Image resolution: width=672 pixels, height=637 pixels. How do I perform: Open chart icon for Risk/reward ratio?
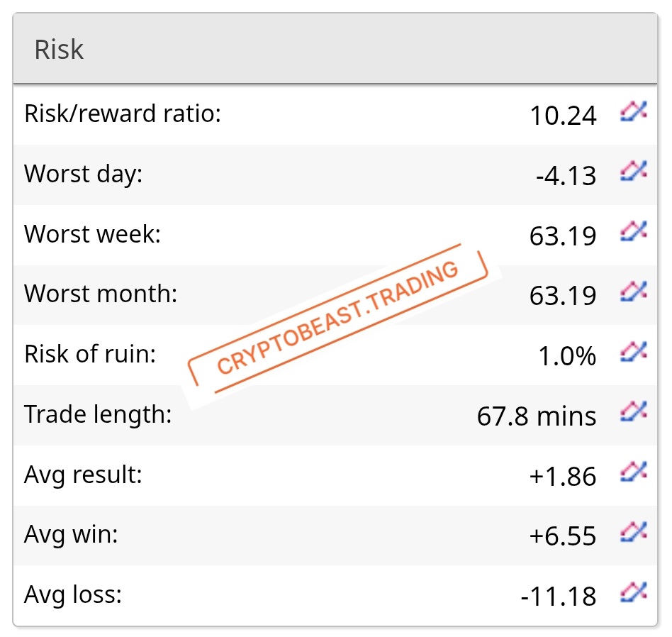(634, 111)
